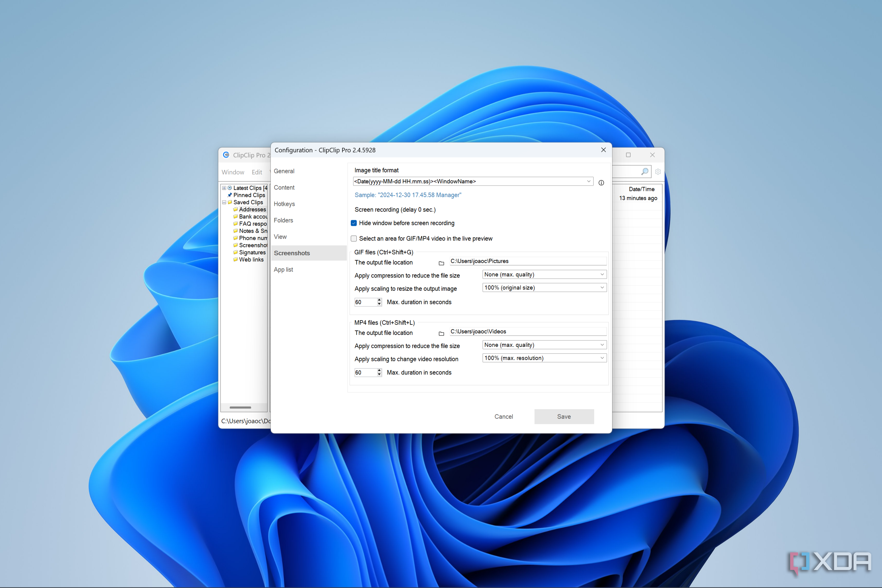Click the Date/Time column header
The width and height of the screenshot is (882, 588).
click(x=641, y=189)
